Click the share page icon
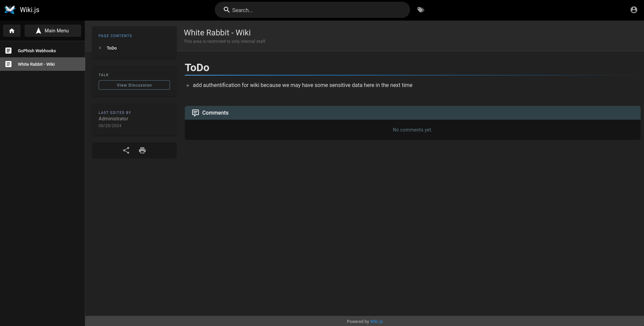 coord(126,150)
